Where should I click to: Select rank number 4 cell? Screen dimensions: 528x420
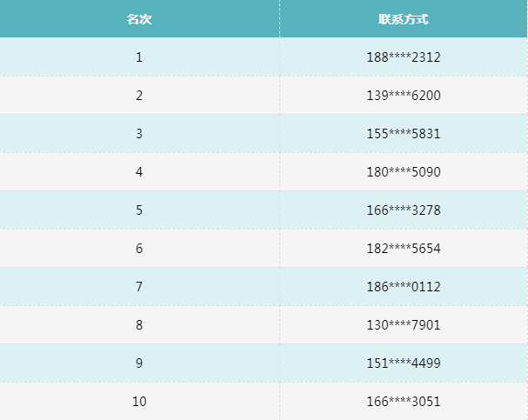139,172
